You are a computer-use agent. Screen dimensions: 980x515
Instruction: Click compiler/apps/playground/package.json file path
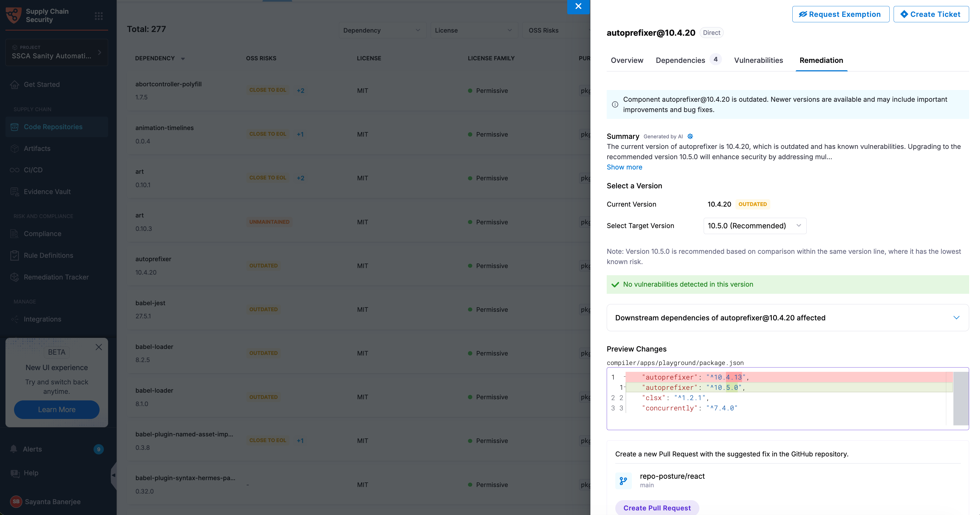point(675,363)
